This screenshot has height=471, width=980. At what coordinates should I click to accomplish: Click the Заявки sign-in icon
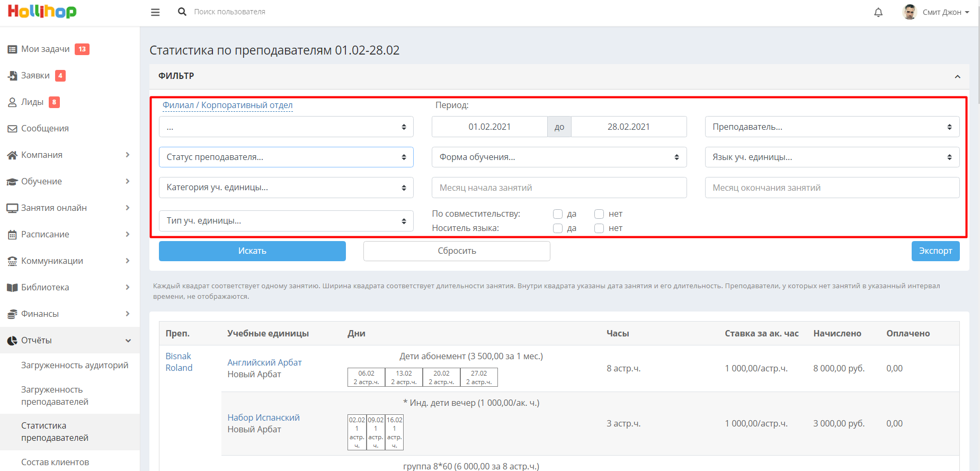pos(12,76)
